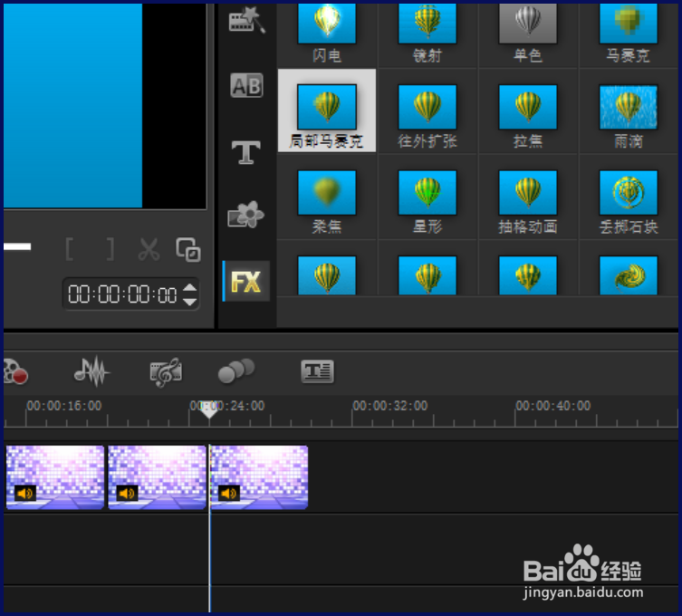
Task: Click the scissors split clip button
Action: pyautogui.click(x=149, y=249)
